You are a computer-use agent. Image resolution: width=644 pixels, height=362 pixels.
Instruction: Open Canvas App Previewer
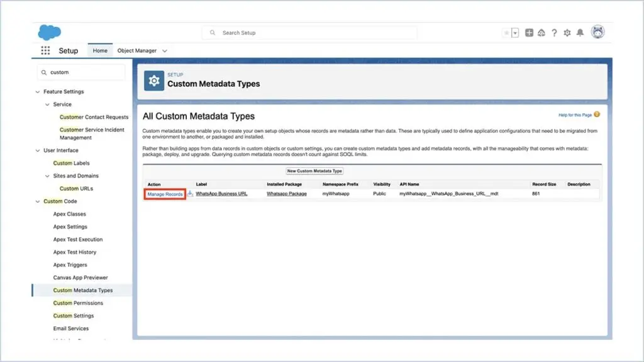(80, 278)
